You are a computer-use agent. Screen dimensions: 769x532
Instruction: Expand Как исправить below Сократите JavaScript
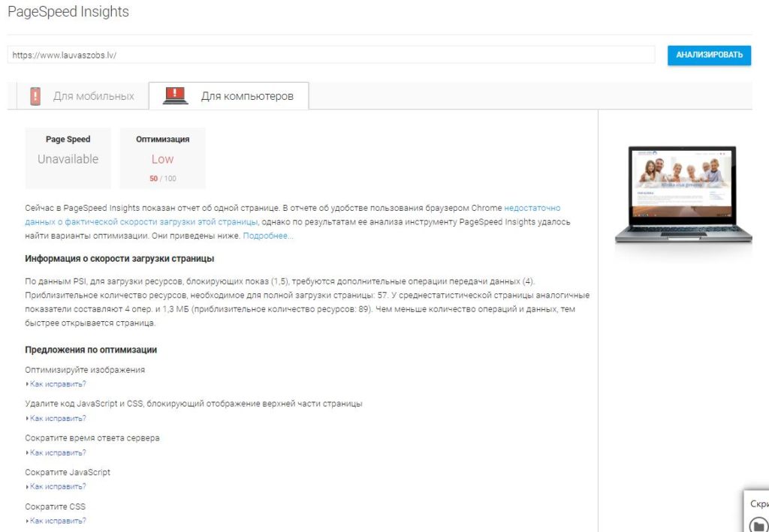(57, 486)
